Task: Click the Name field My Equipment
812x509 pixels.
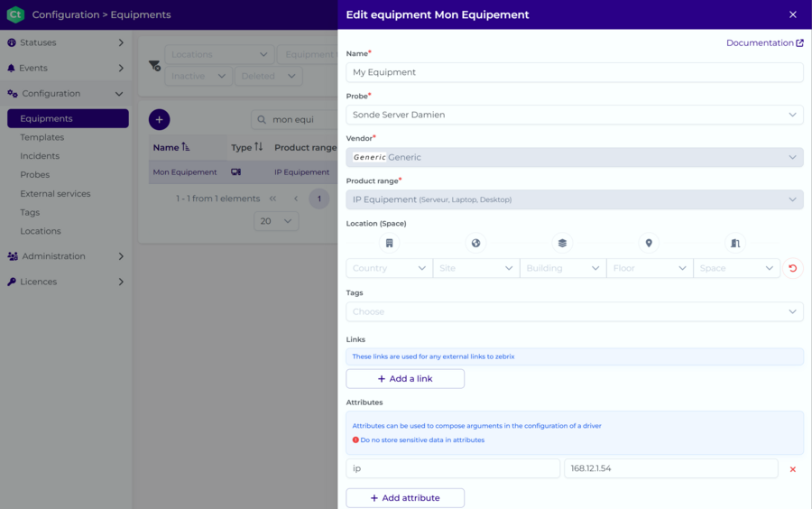Action: click(575, 72)
